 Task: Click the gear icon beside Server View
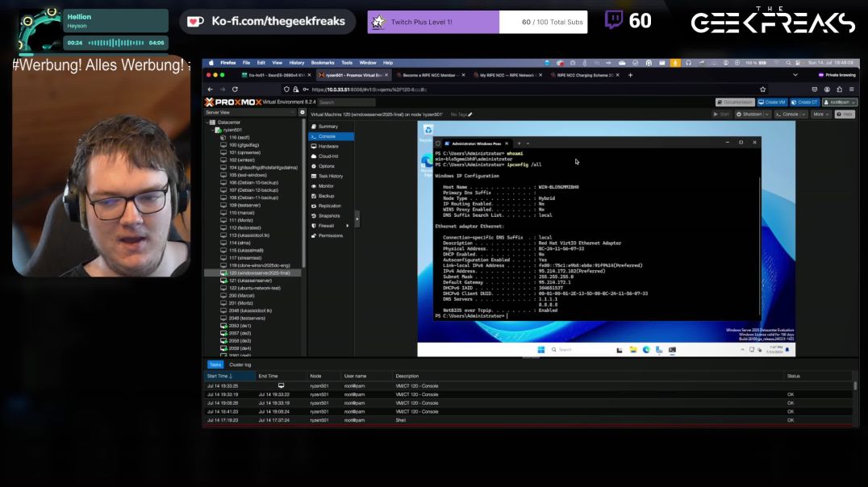click(303, 112)
